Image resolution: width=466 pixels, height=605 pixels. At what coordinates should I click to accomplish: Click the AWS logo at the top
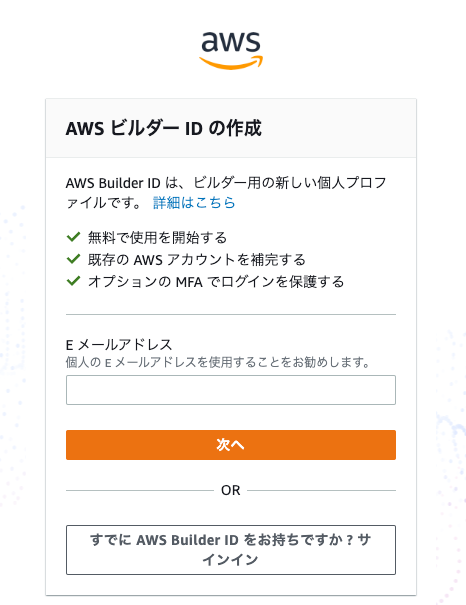click(x=231, y=50)
